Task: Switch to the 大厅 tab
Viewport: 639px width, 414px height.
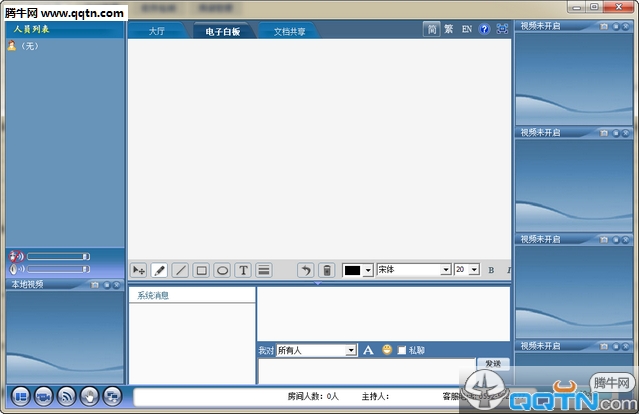Action: (x=157, y=31)
